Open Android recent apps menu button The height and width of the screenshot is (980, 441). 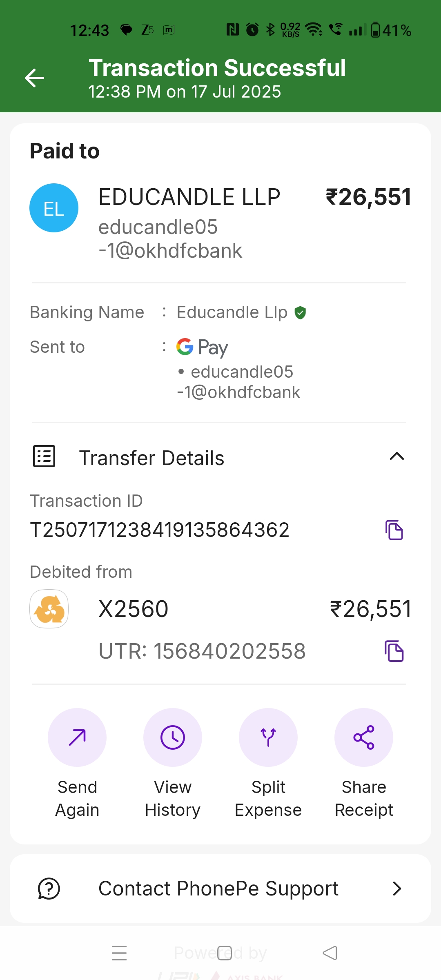click(x=119, y=953)
